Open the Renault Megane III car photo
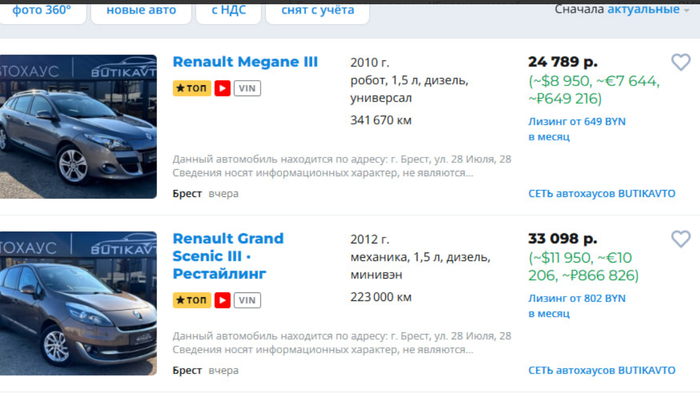The image size is (700, 396). 78,126
